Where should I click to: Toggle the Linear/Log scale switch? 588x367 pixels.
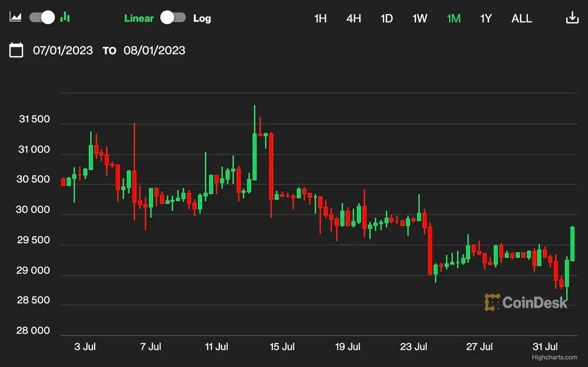click(173, 18)
